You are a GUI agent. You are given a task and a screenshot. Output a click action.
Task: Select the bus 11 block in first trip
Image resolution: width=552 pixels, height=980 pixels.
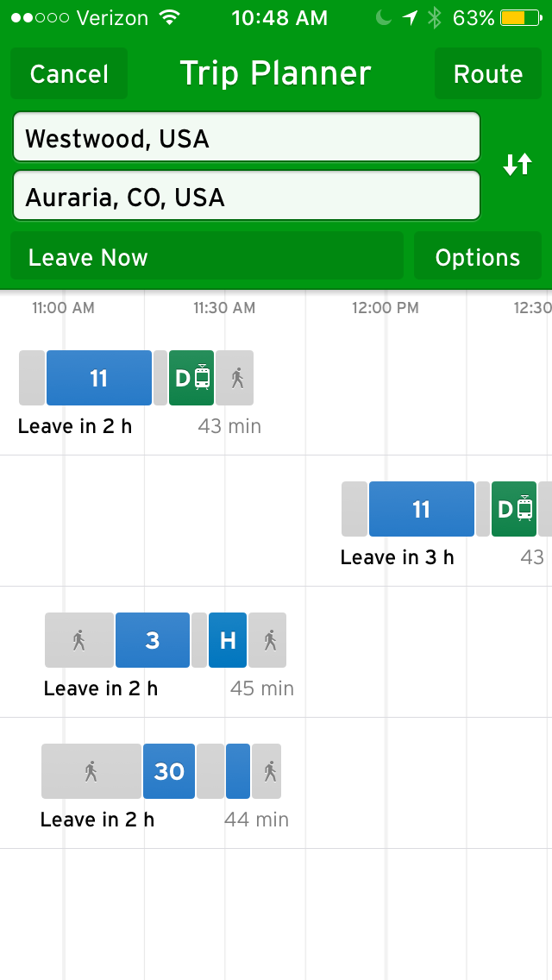(99, 378)
